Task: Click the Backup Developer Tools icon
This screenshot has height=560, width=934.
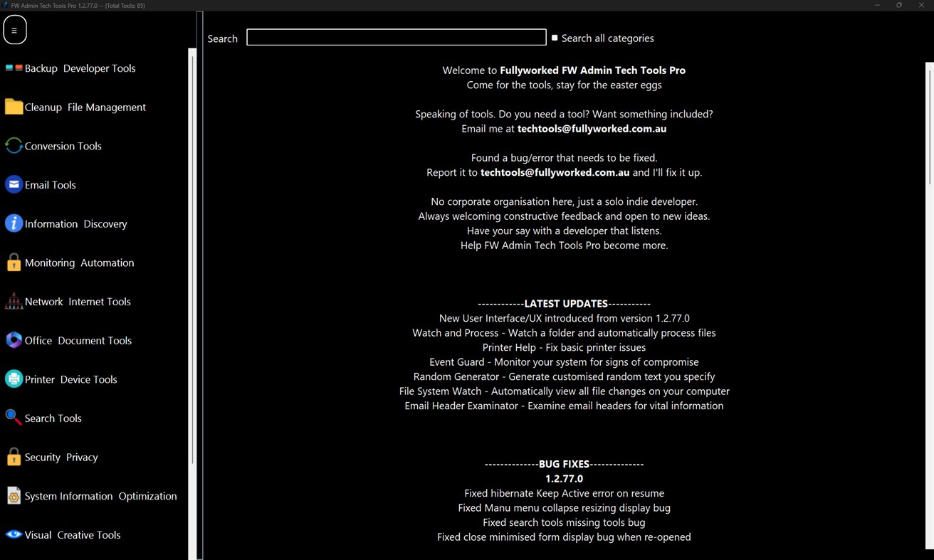Action: pos(14,68)
